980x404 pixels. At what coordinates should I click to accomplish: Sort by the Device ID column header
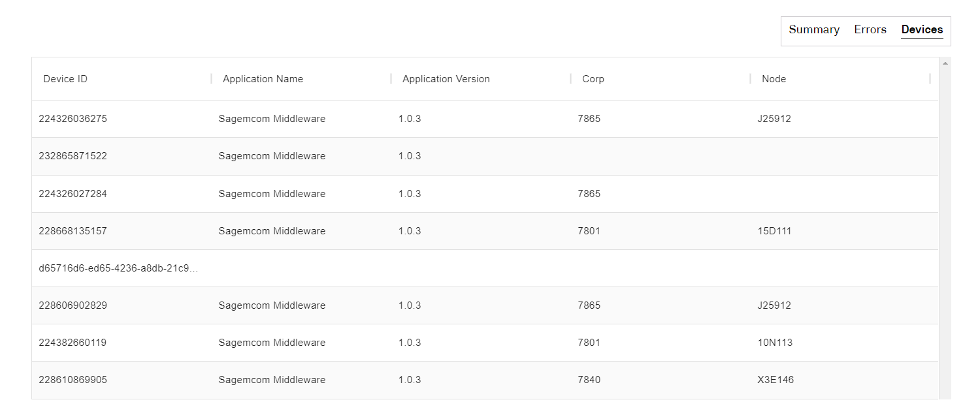click(65, 79)
